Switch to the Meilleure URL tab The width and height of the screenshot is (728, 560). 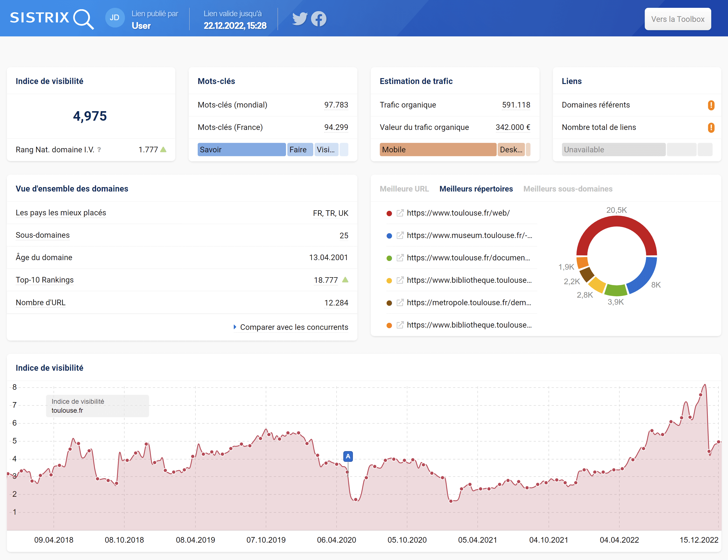click(404, 189)
